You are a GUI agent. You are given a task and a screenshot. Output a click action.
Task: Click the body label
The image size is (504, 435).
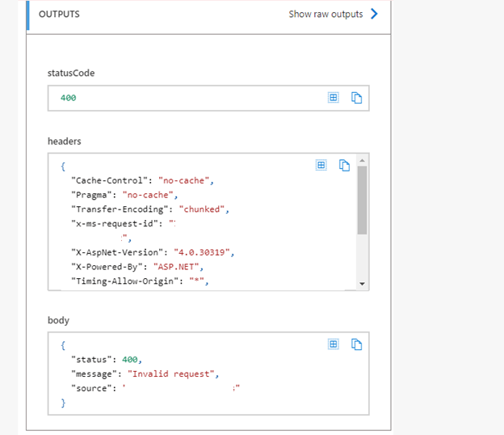58,320
